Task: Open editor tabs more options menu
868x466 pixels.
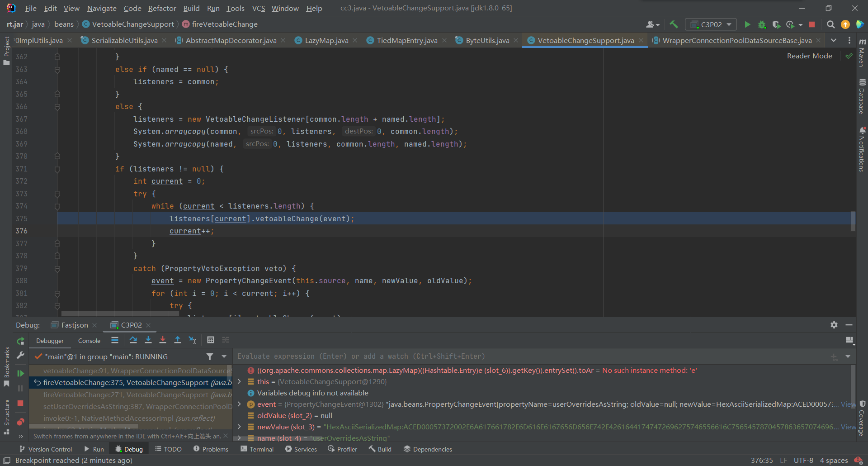Action: tap(849, 40)
